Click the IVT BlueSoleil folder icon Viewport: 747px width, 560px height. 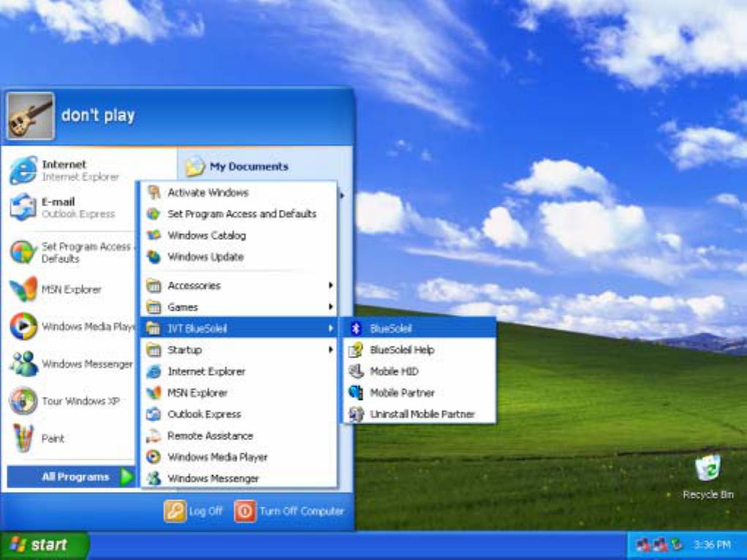[154, 328]
